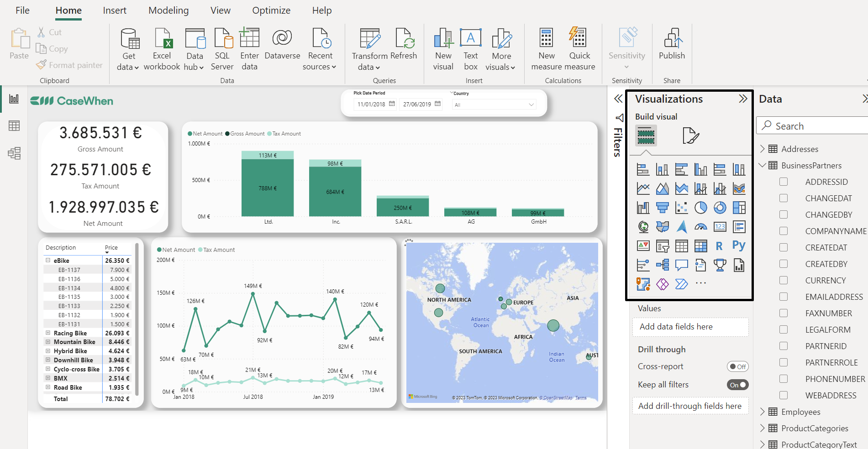Select the Python visual icon
This screenshot has width=868, height=449.
tap(739, 245)
